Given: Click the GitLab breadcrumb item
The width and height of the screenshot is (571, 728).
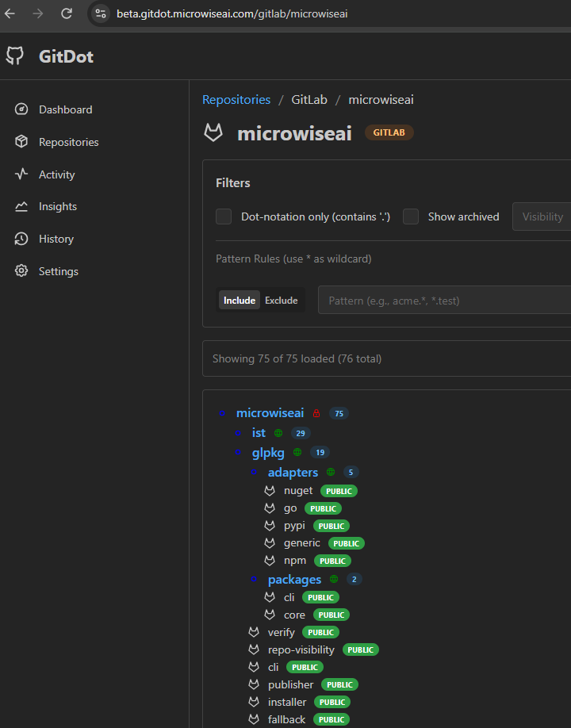Looking at the screenshot, I should coord(309,99).
